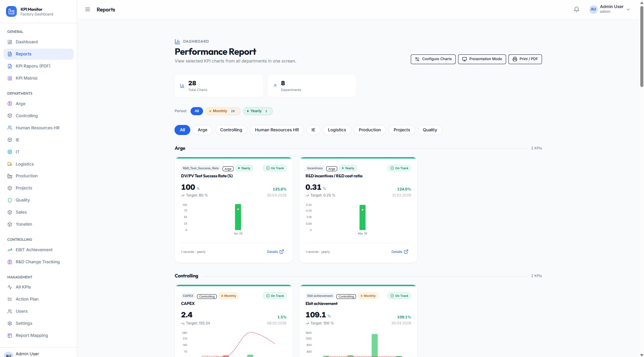
Task: Filter charts by Arge chip
Action: tap(202, 130)
